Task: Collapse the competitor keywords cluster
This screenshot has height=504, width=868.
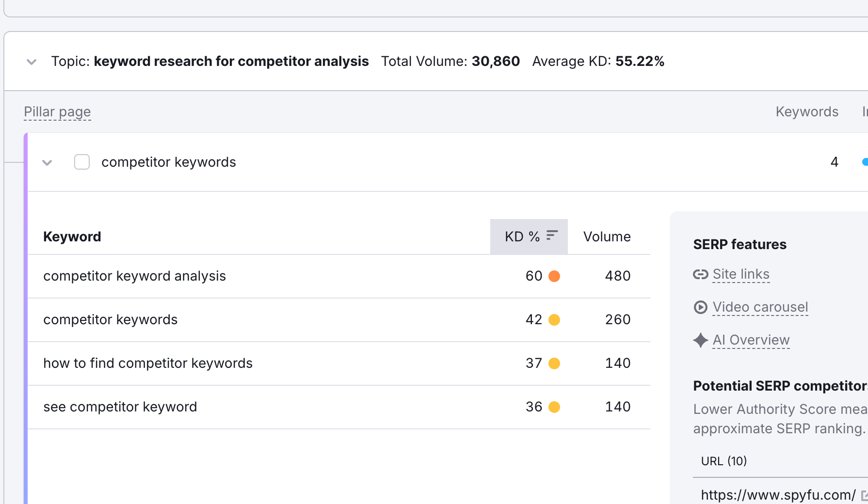Action: coord(47,162)
